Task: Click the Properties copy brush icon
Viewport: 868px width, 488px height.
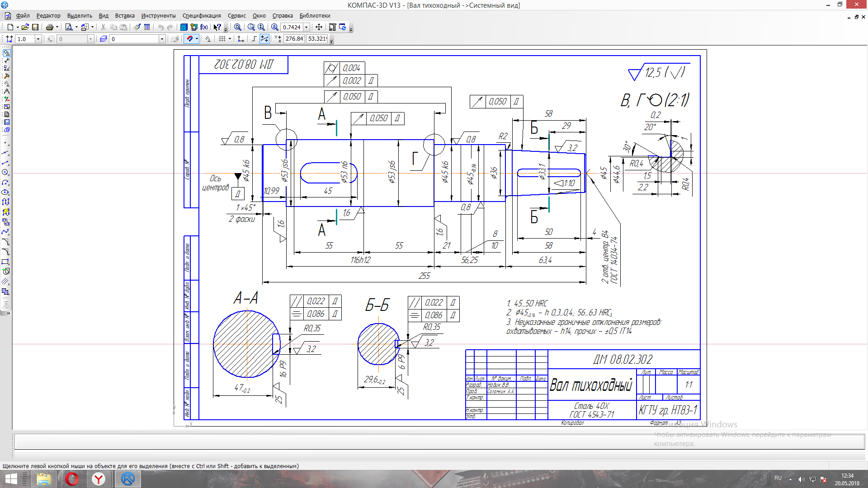Action: [137, 27]
